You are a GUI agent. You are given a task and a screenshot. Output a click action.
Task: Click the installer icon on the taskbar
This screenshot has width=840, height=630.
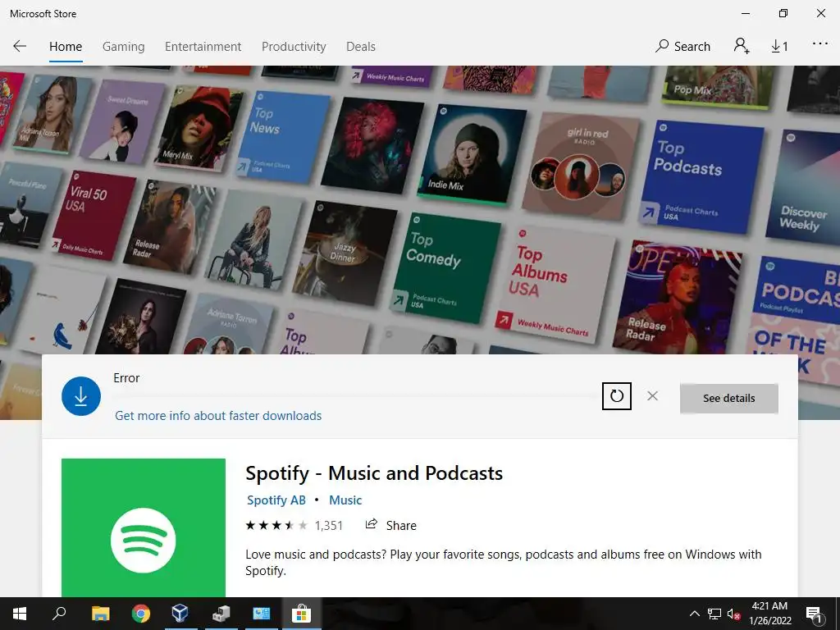pyautogui.click(x=221, y=614)
